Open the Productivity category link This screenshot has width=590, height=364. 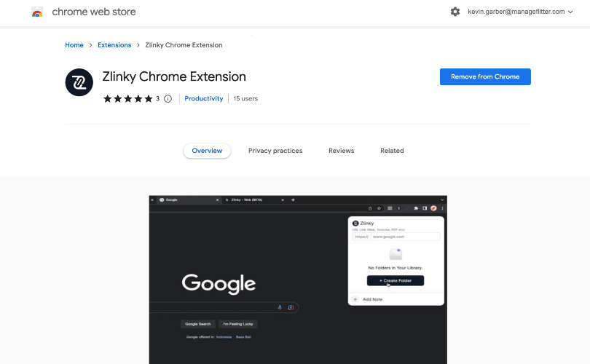click(x=203, y=98)
